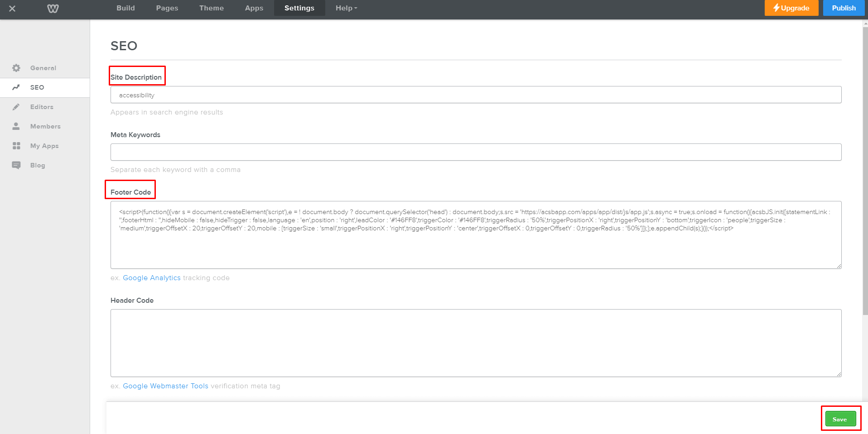Click the empty Meta Keywords field
The width and height of the screenshot is (868, 434).
pos(475,152)
